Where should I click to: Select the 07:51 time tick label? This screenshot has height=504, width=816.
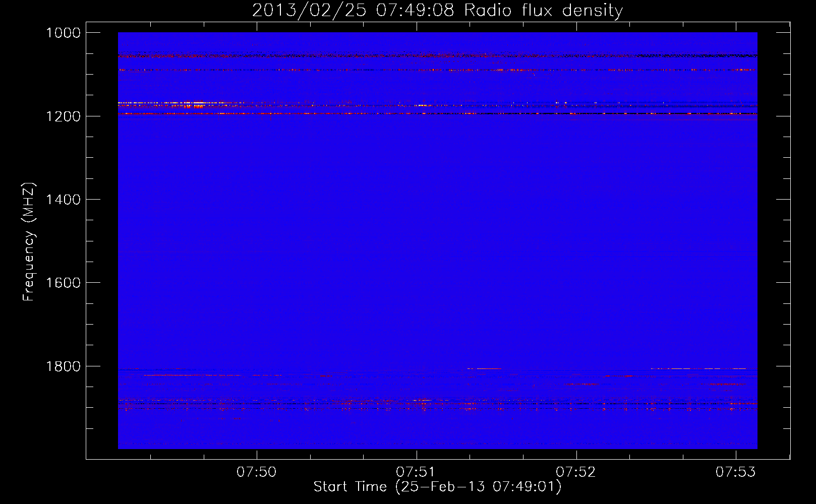[416, 472]
